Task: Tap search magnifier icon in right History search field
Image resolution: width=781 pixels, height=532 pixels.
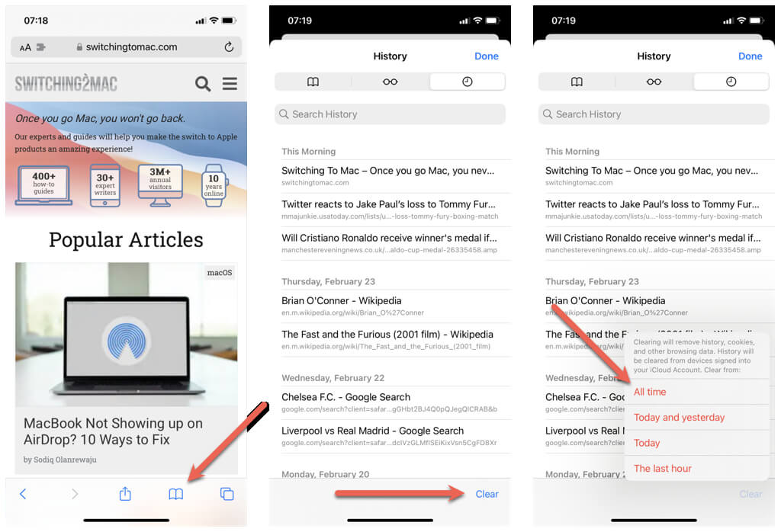Action: (548, 114)
